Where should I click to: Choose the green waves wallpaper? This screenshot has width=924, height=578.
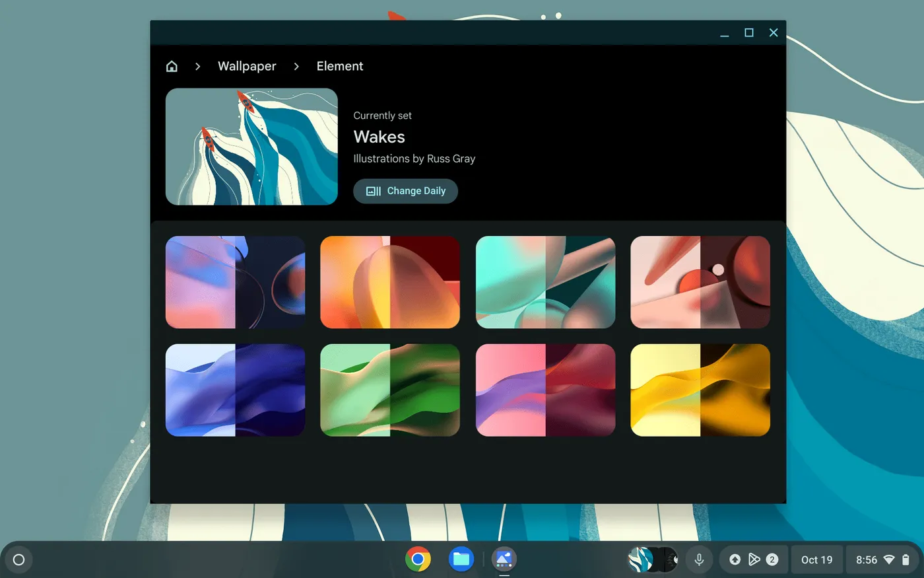tap(390, 390)
